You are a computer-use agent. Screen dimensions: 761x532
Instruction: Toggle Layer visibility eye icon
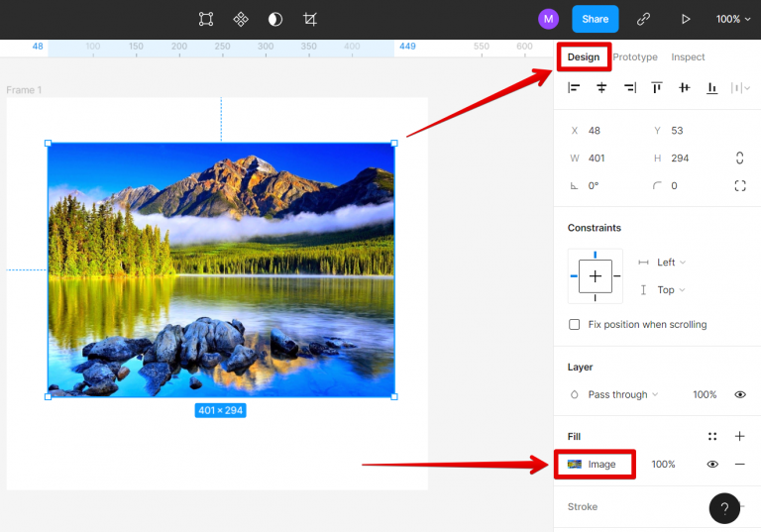point(740,394)
